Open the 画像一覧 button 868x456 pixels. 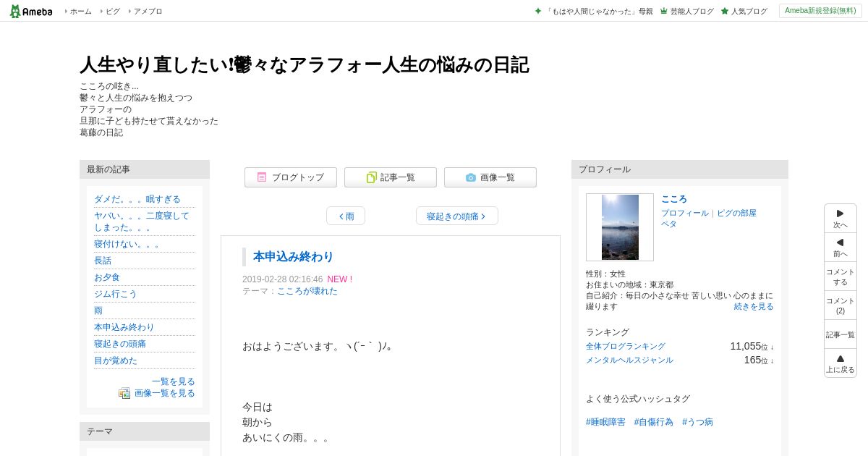[490, 177]
